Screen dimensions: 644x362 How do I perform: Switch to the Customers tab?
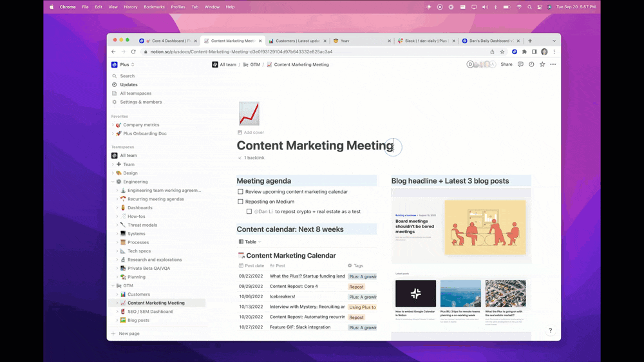298,41
